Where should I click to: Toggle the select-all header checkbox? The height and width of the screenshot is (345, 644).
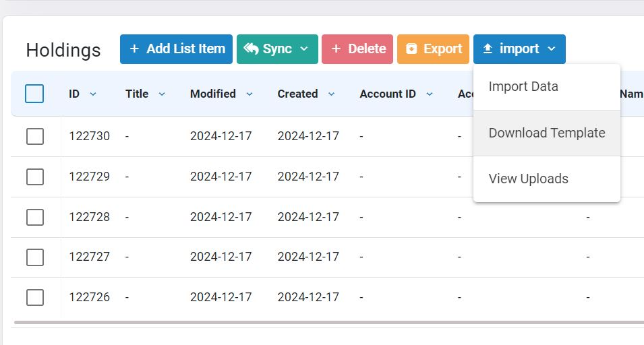[x=34, y=94]
